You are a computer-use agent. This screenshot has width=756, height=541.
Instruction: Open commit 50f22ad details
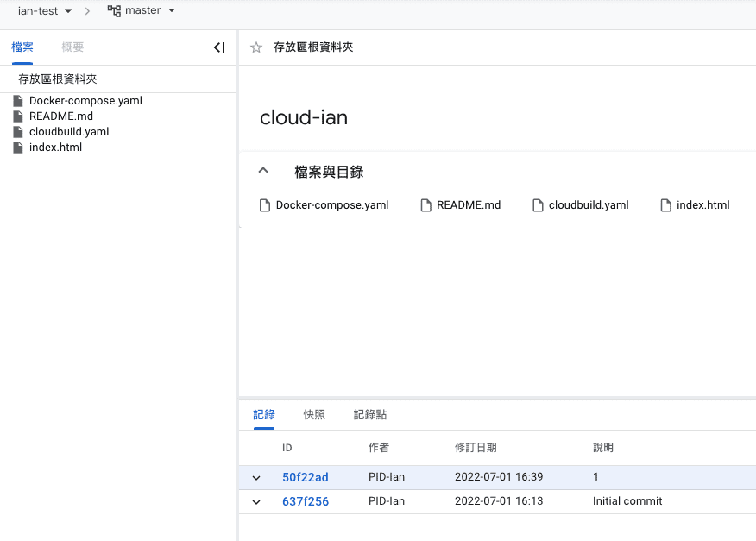point(305,477)
